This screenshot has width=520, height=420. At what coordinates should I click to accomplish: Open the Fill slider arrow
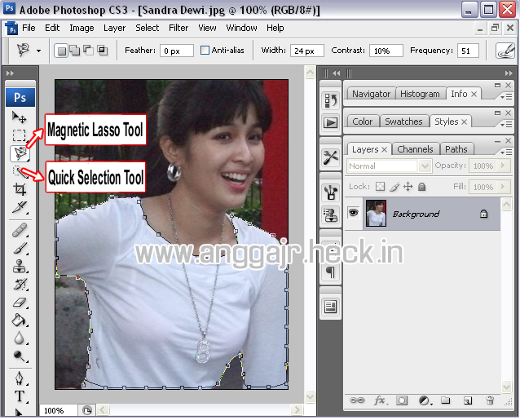coord(503,187)
